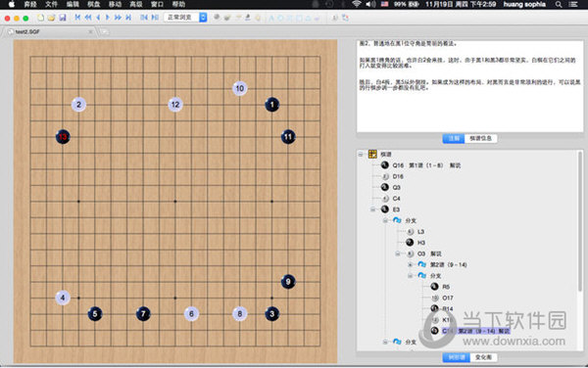Open the Apple menu
Image resolution: width=588 pixels, height=368 pixels.
pos(11,5)
